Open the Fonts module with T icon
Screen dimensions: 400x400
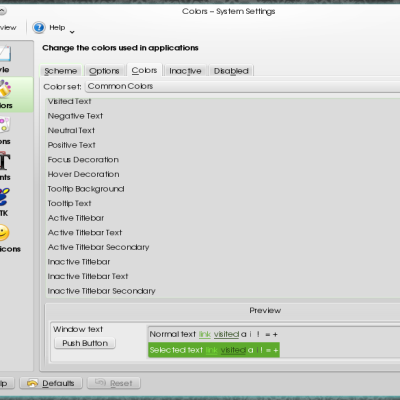tap(5, 161)
